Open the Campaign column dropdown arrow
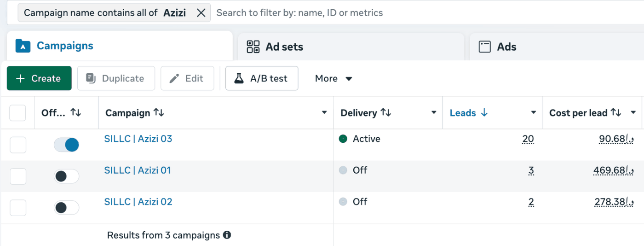 [x=324, y=113]
